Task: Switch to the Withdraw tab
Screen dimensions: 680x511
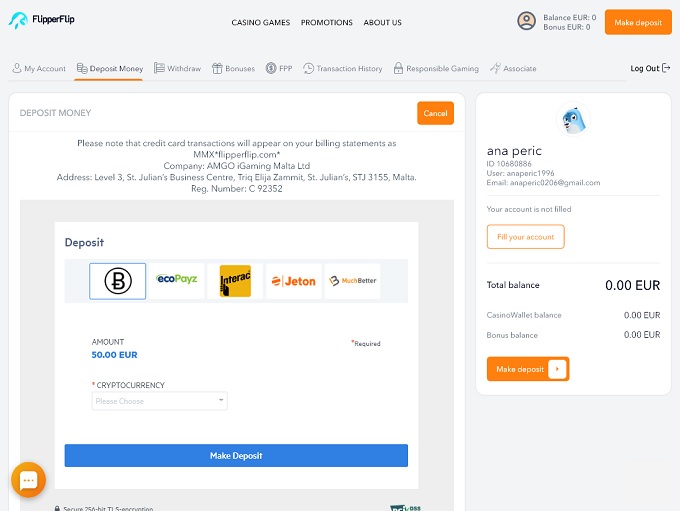Action: (178, 68)
